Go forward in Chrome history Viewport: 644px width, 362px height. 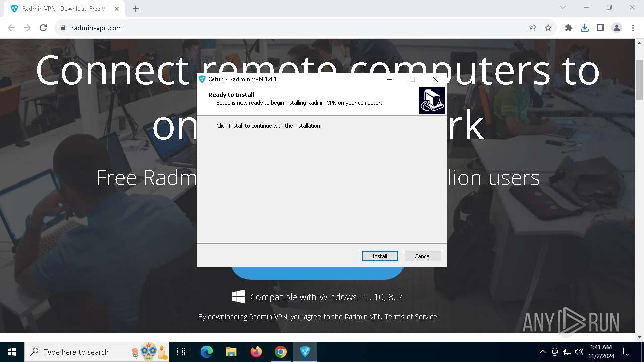[27, 28]
